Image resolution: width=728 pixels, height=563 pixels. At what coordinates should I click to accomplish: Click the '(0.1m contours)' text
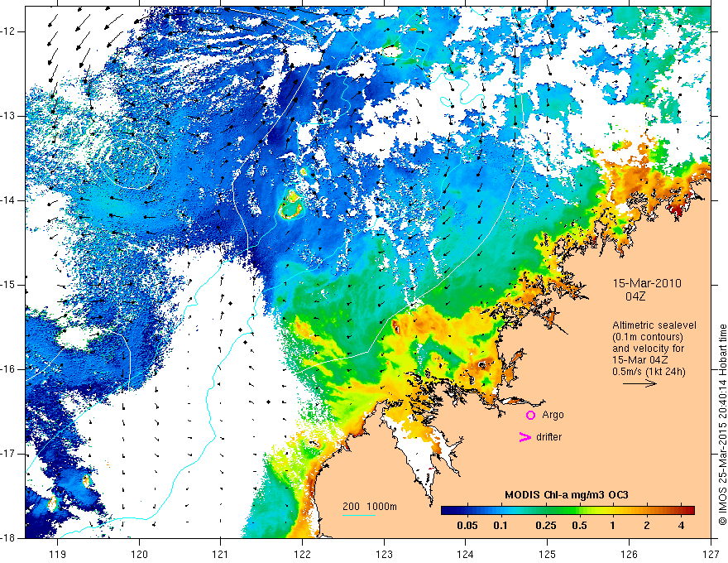(x=648, y=337)
